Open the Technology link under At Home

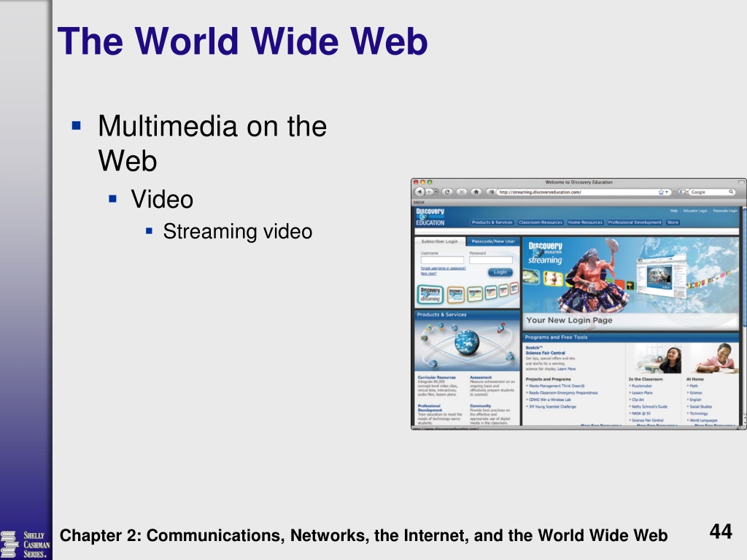click(x=699, y=413)
